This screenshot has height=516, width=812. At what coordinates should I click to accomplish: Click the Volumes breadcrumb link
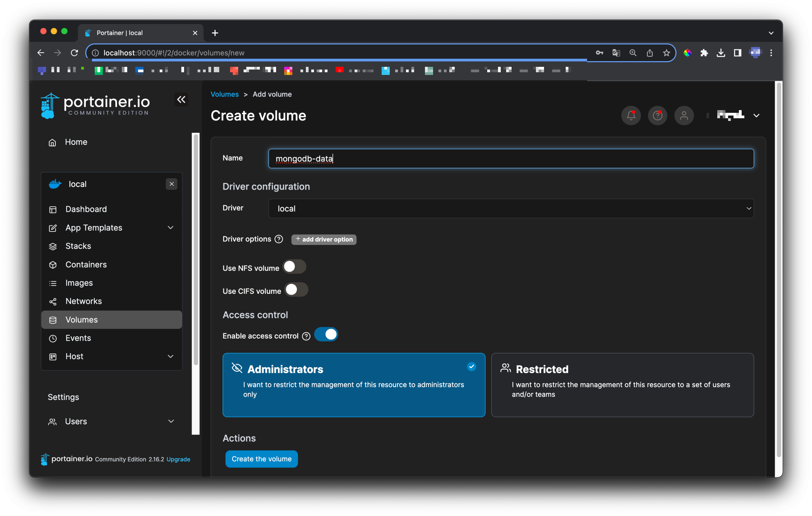click(225, 94)
